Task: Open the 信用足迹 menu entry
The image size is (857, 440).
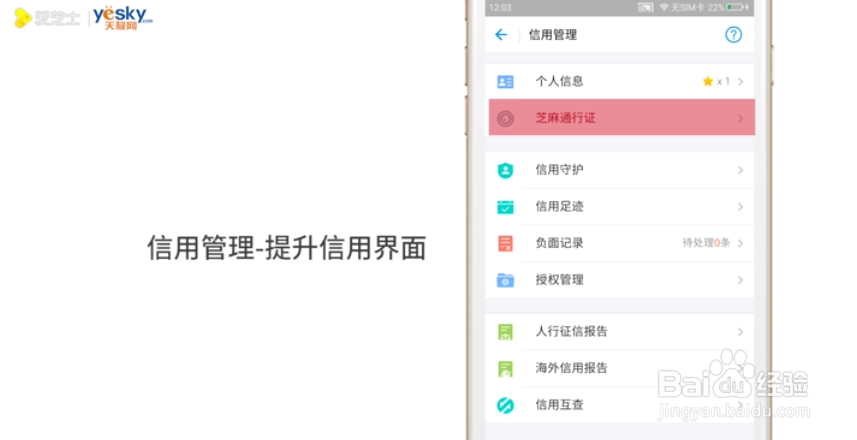Action: click(x=559, y=207)
